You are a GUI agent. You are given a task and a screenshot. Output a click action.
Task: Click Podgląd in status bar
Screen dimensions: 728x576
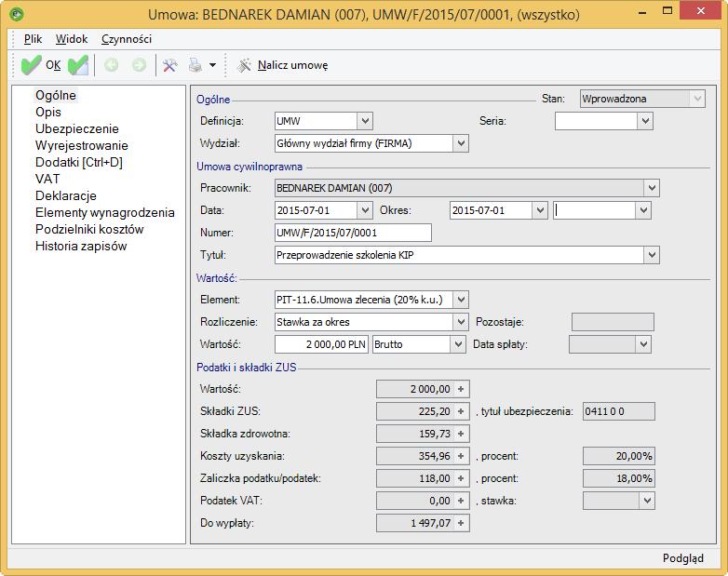point(683,558)
